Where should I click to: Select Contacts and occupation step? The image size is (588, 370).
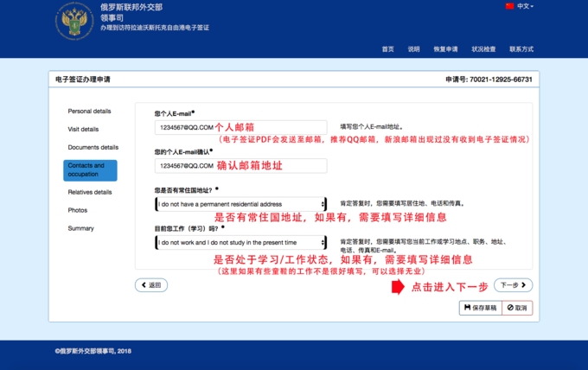(90, 169)
